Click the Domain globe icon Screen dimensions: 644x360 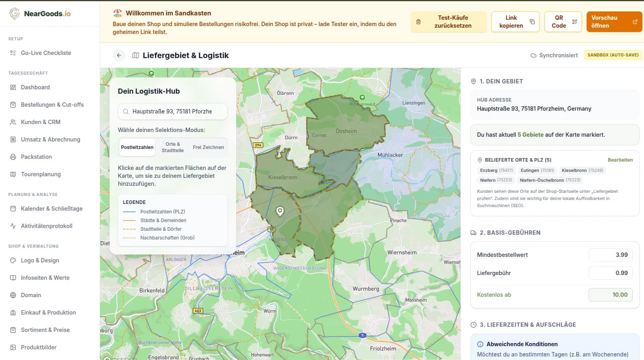point(13,295)
